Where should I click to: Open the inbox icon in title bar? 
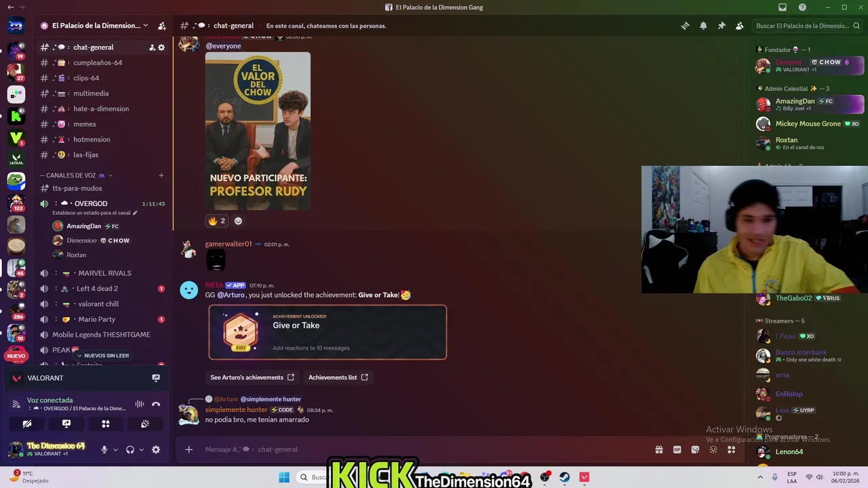point(783,7)
